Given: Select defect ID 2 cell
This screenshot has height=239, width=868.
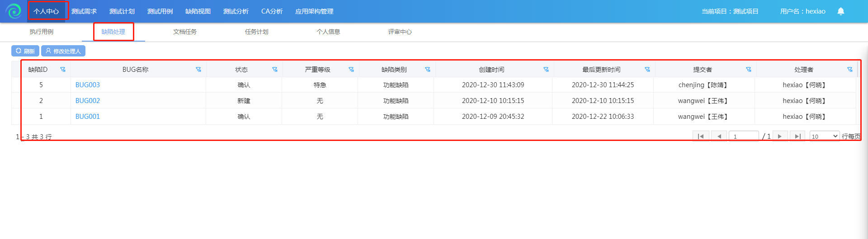Looking at the screenshot, I should click(41, 101).
